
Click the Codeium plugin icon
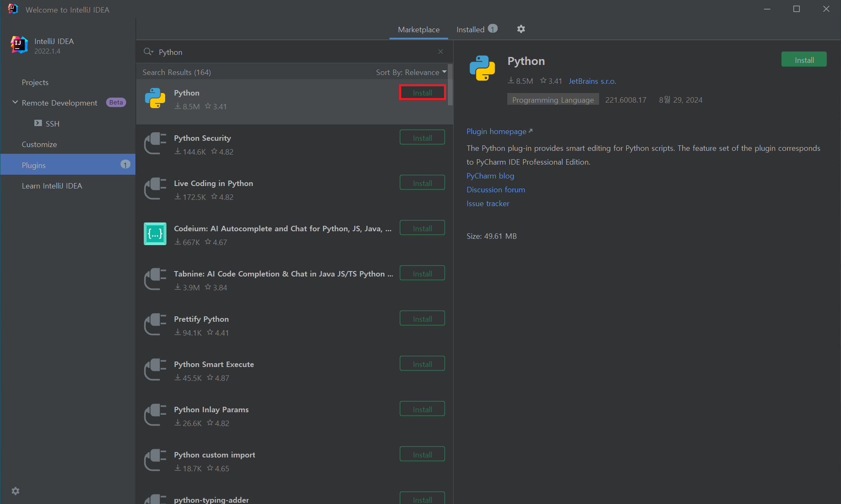tap(155, 234)
